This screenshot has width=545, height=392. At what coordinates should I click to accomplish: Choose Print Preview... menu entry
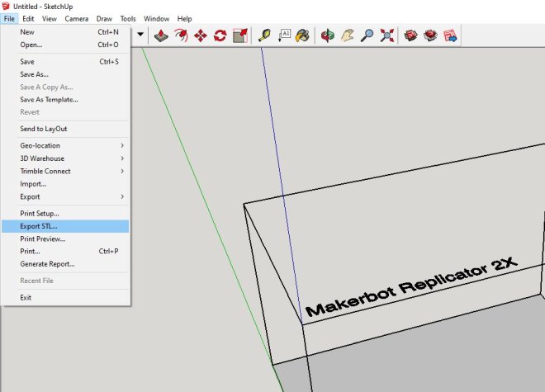click(65, 239)
